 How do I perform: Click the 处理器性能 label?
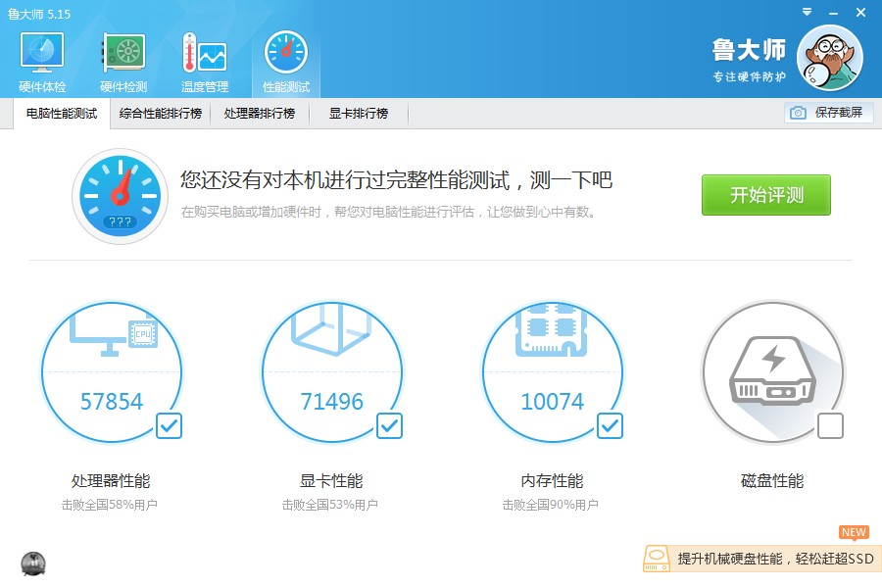pos(111,481)
